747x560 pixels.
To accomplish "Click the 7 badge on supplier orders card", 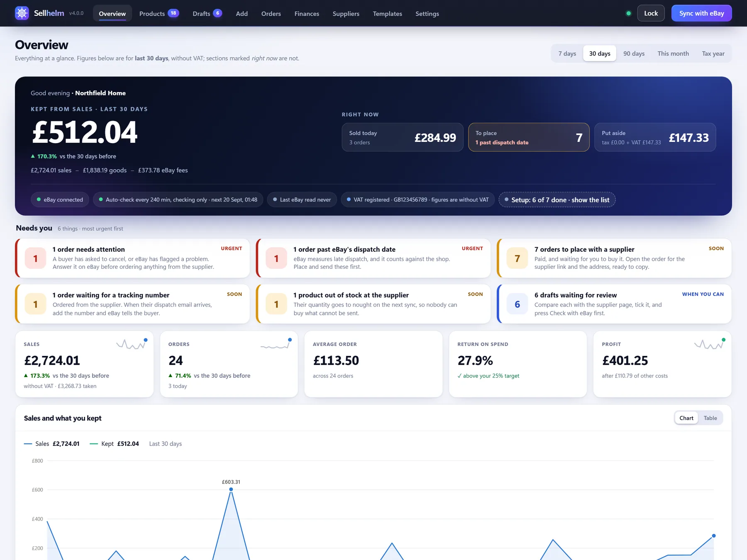I will tap(517, 258).
